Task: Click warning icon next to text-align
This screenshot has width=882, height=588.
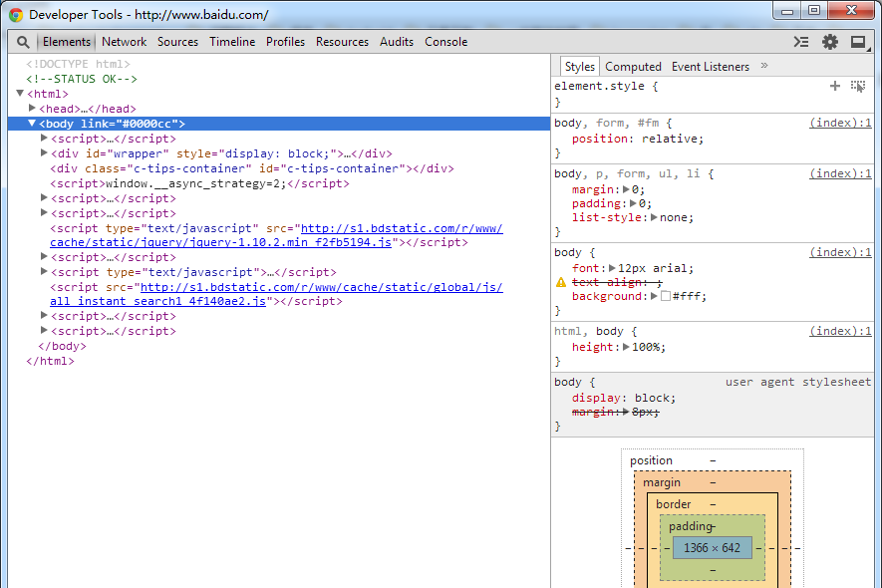Action: click(561, 282)
